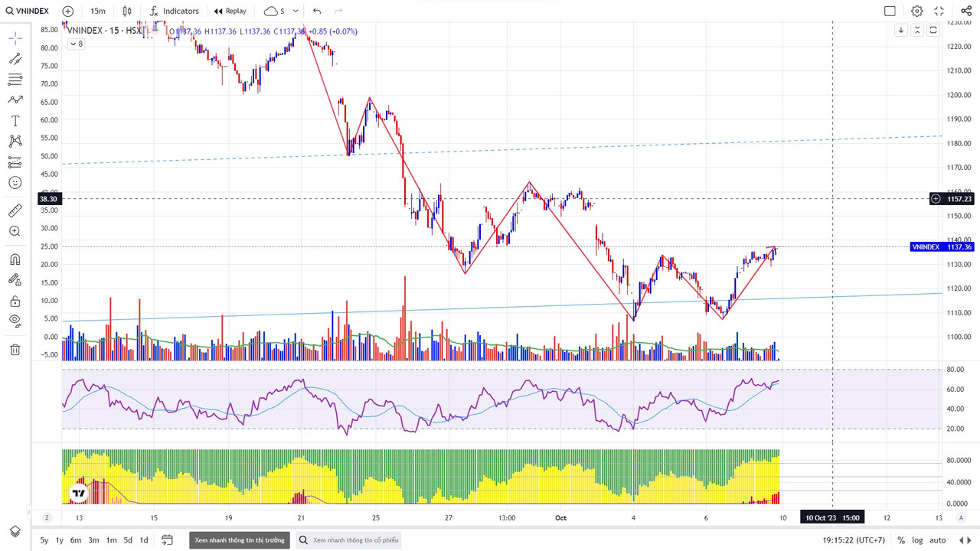Select the 1m date range
The image size is (980, 551).
[x=111, y=540]
